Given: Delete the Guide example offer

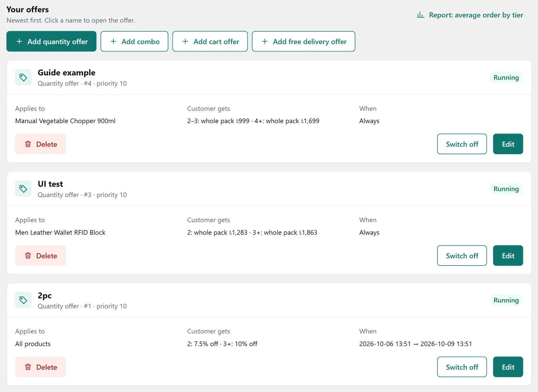Looking at the screenshot, I should click(40, 144).
